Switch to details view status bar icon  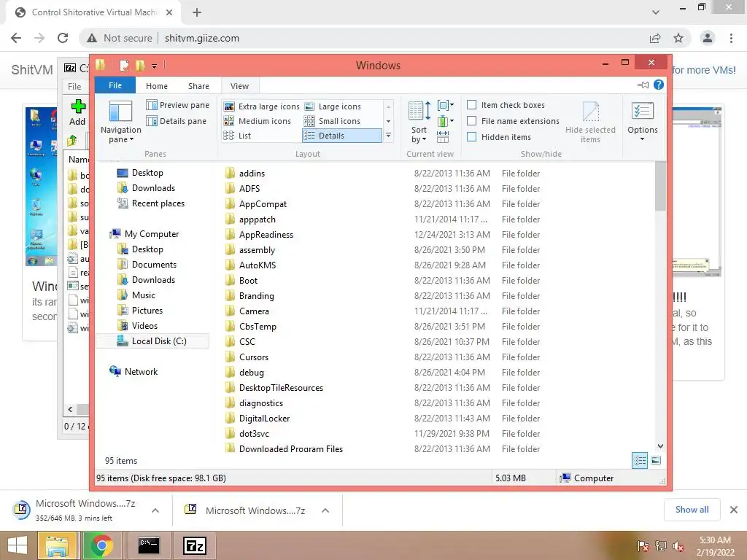(x=640, y=461)
